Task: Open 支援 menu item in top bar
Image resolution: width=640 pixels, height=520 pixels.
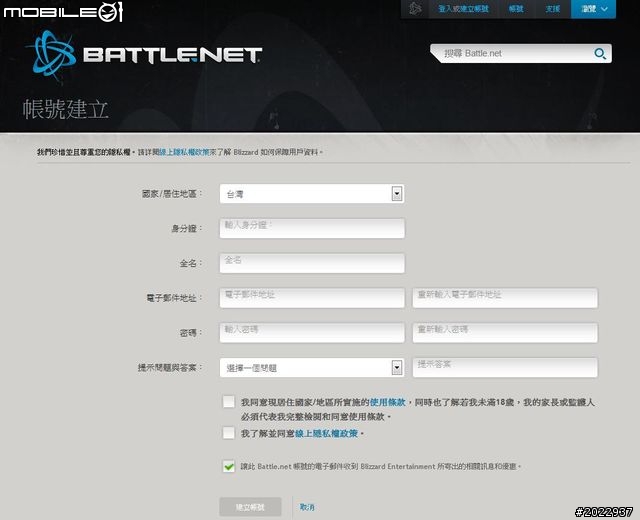Action: click(x=553, y=9)
